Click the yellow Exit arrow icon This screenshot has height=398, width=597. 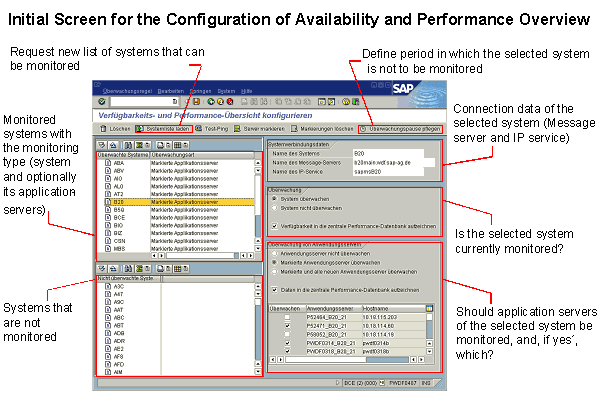[220, 102]
